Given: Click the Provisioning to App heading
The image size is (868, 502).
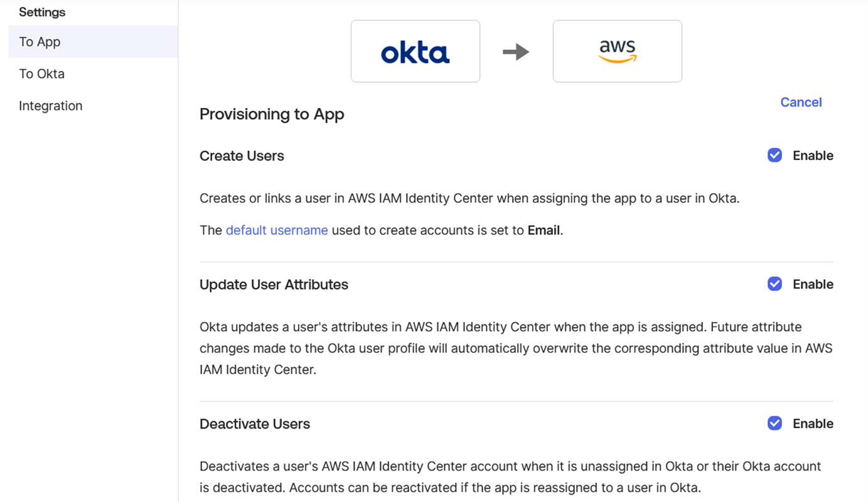Looking at the screenshot, I should (272, 114).
